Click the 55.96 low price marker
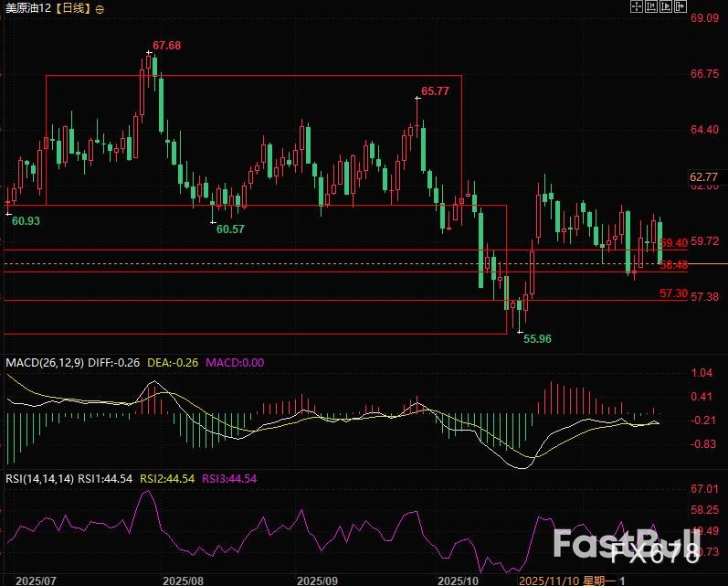 (x=537, y=338)
